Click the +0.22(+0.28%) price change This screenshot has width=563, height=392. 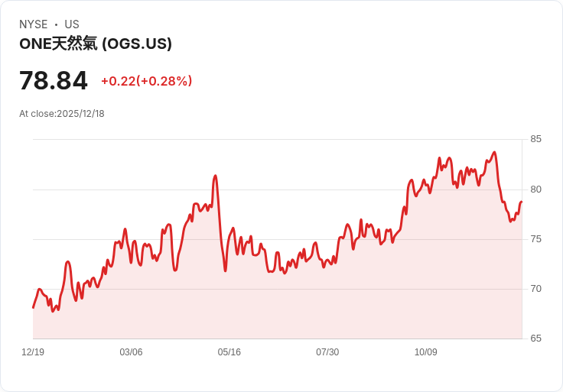click(146, 81)
